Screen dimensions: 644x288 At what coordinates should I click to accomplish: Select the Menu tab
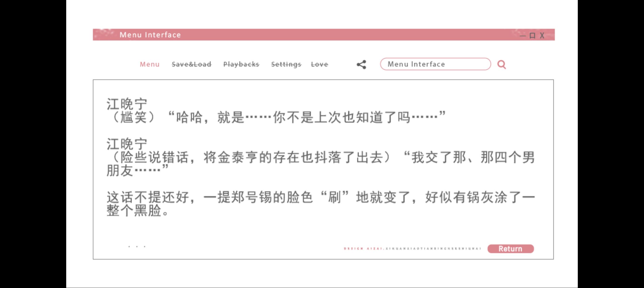[150, 64]
